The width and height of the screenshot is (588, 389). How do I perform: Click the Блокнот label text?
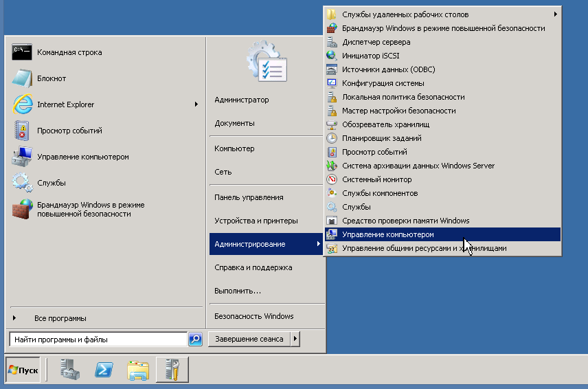point(52,78)
